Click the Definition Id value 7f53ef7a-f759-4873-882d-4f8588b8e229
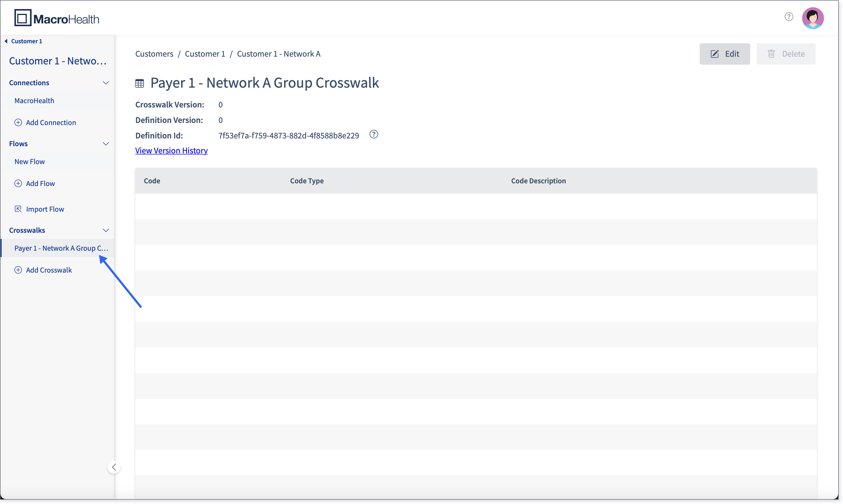 pyautogui.click(x=289, y=135)
